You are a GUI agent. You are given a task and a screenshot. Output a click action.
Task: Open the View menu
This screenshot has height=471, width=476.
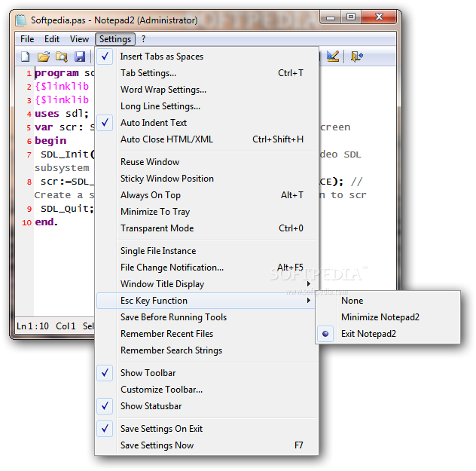79,39
